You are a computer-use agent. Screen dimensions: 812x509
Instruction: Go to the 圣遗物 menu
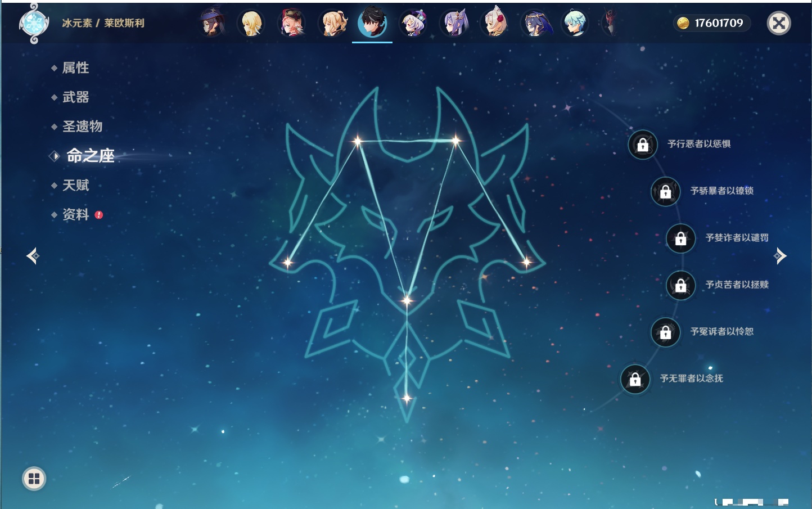82,127
